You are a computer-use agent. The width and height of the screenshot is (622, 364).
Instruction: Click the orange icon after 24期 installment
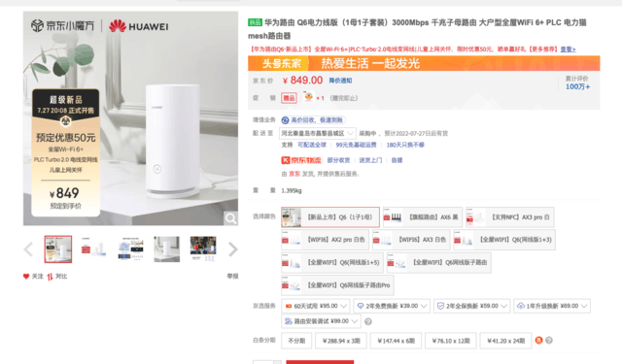pyautogui.click(x=538, y=341)
